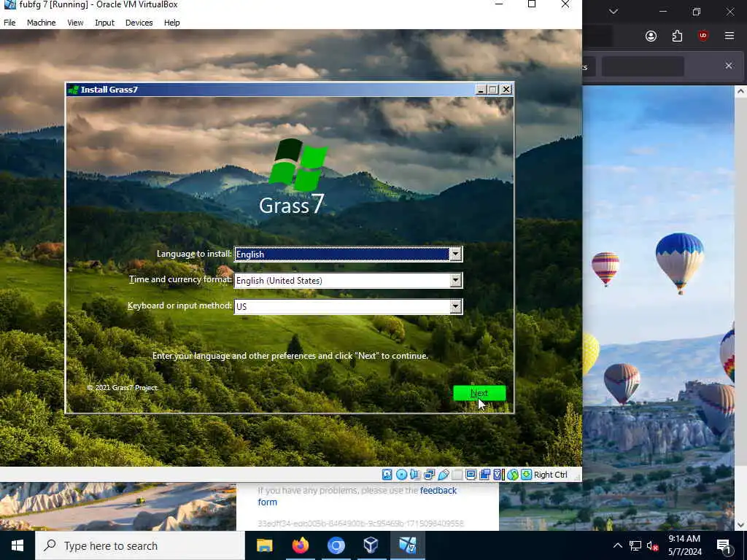Image resolution: width=747 pixels, height=560 pixels.
Task: Open the VirtualBox Input menu
Action: (x=105, y=23)
